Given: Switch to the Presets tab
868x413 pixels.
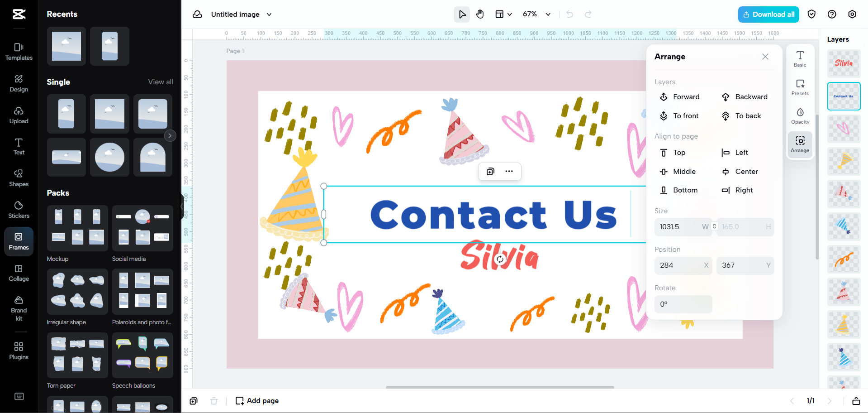Looking at the screenshot, I should point(799,87).
